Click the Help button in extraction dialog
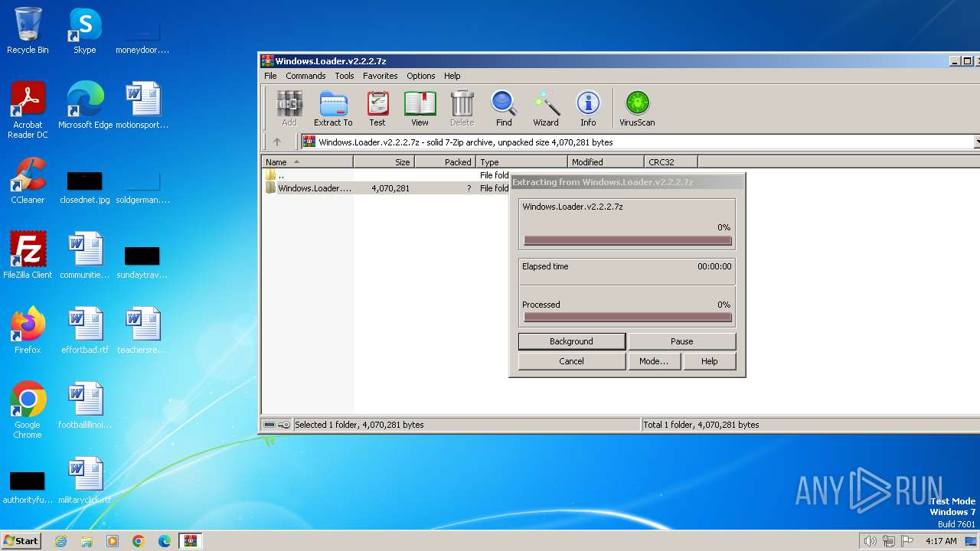980x551 pixels. coord(710,361)
